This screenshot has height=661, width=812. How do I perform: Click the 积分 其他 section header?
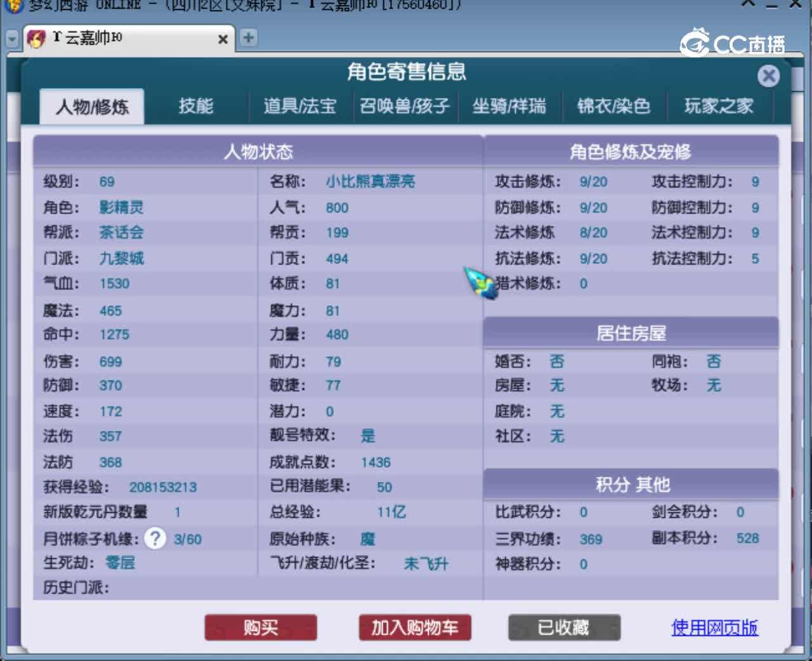631,485
